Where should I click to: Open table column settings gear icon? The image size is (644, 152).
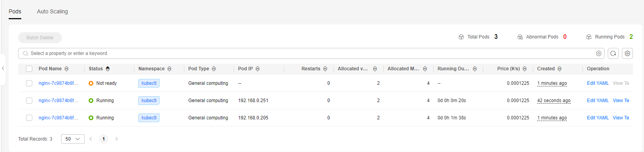627,53
